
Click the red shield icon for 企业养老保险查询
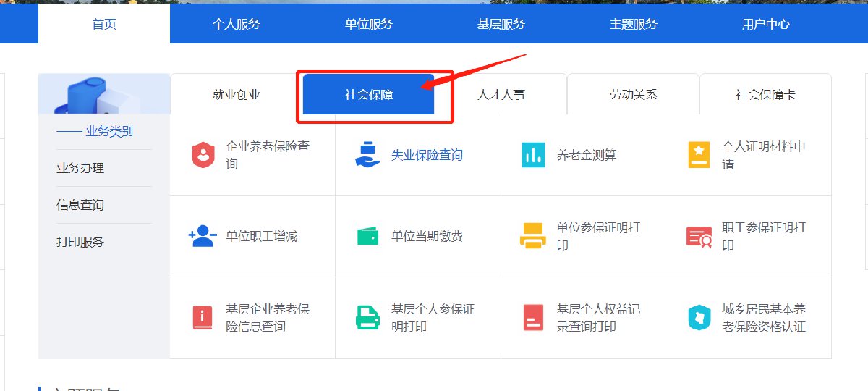(203, 155)
